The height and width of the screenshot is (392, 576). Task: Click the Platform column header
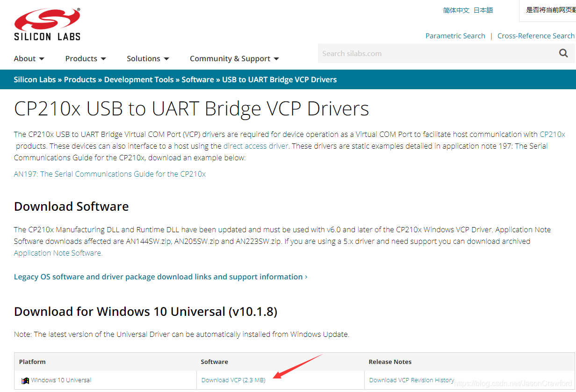(x=32, y=362)
